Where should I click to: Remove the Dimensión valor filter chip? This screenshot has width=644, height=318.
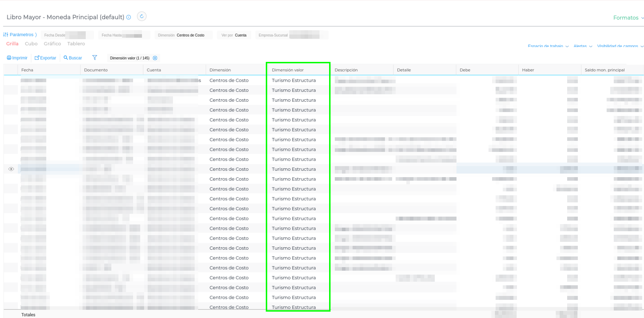tap(155, 58)
